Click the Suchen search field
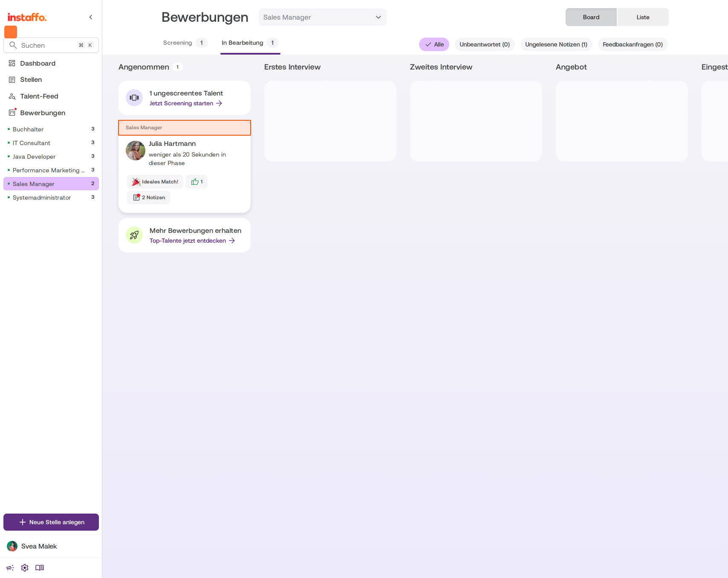The width and height of the screenshot is (728, 578). pos(51,45)
